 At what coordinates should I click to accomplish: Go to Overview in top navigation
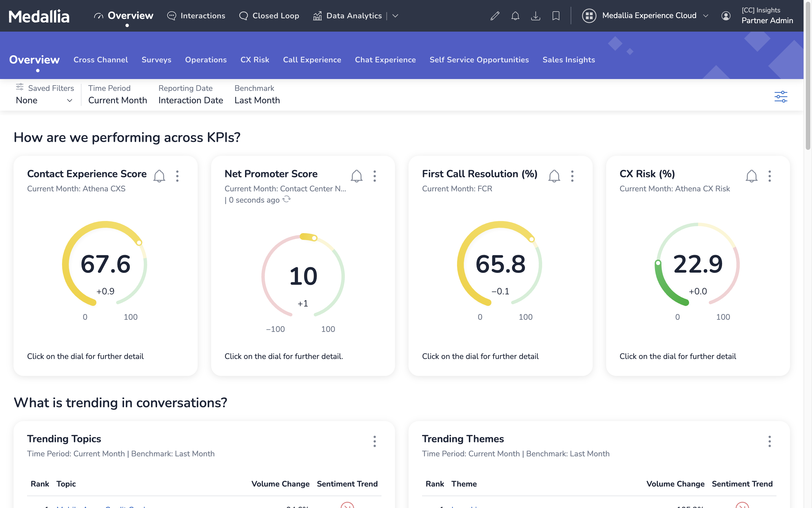pyautogui.click(x=123, y=16)
